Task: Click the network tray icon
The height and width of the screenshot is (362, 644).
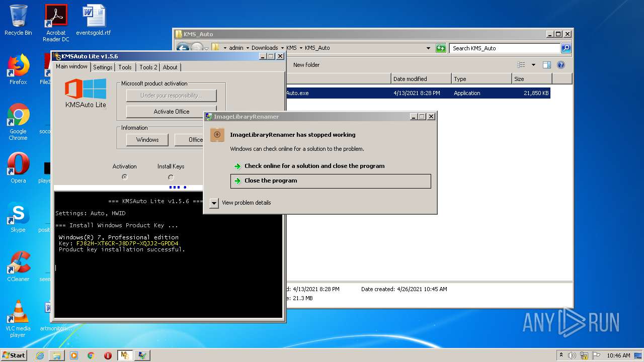Action: (x=583, y=355)
